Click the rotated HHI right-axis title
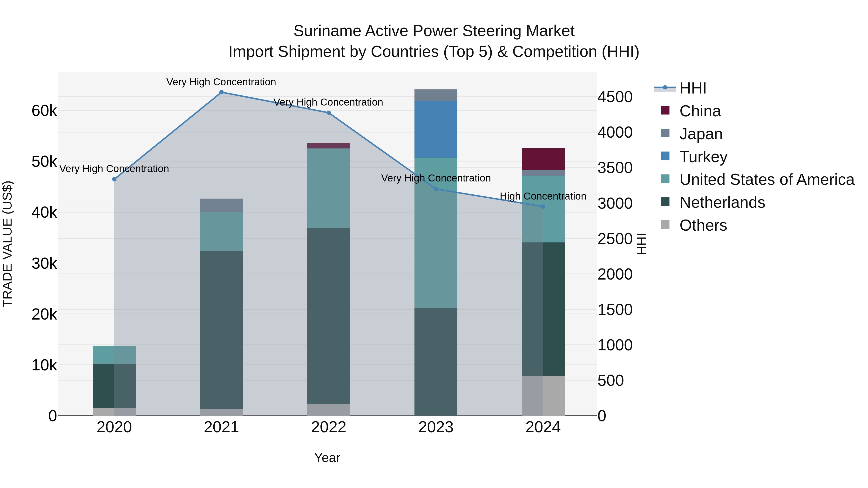The image size is (868, 488). point(642,244)
